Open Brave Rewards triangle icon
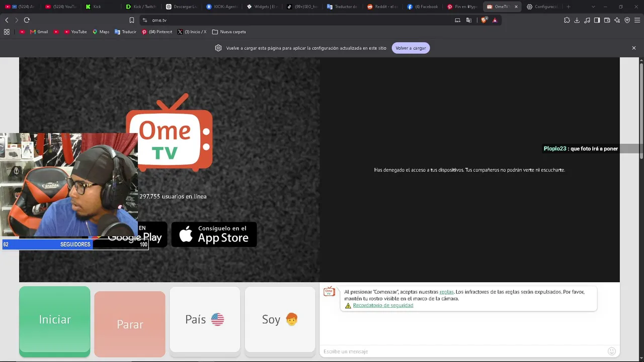The width and height of the screenshot is (644, 362). tap(495, 20)
